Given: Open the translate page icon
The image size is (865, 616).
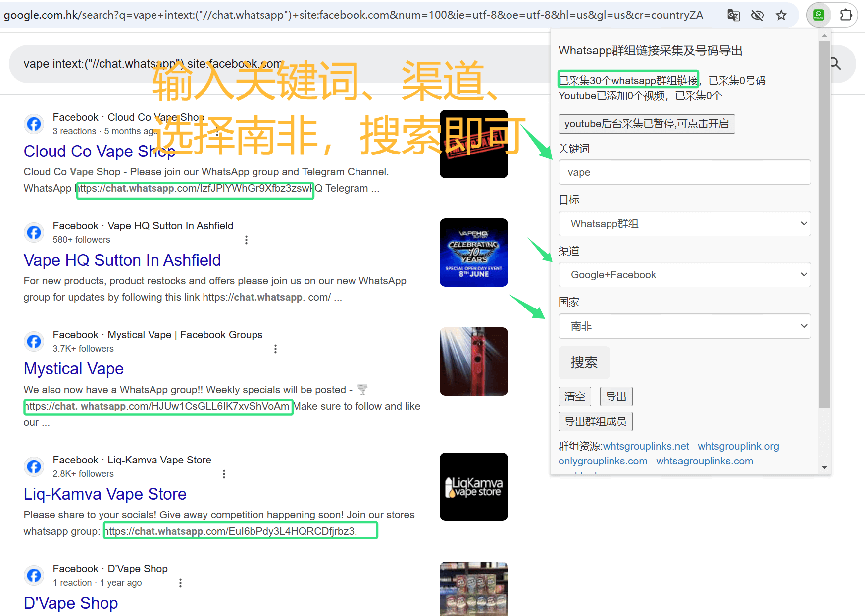Looking at the screenshot, I should click(x=733, y=15).
